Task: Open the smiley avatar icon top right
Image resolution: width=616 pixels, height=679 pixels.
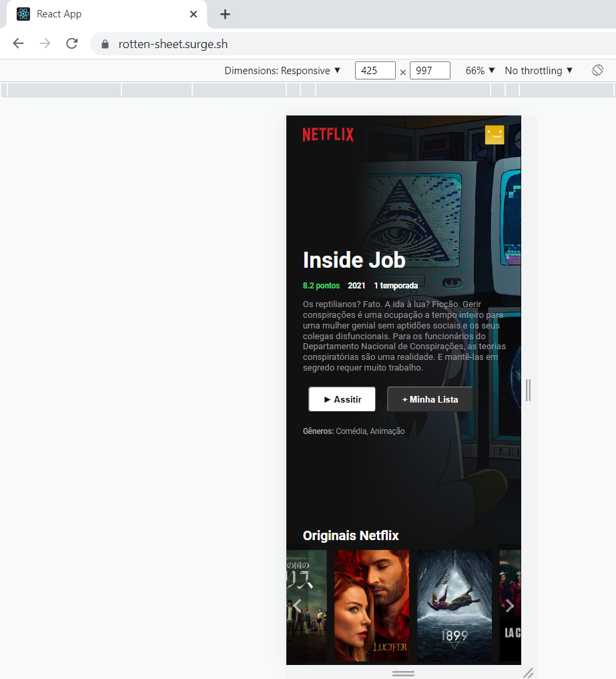Action: click(495, 134)
